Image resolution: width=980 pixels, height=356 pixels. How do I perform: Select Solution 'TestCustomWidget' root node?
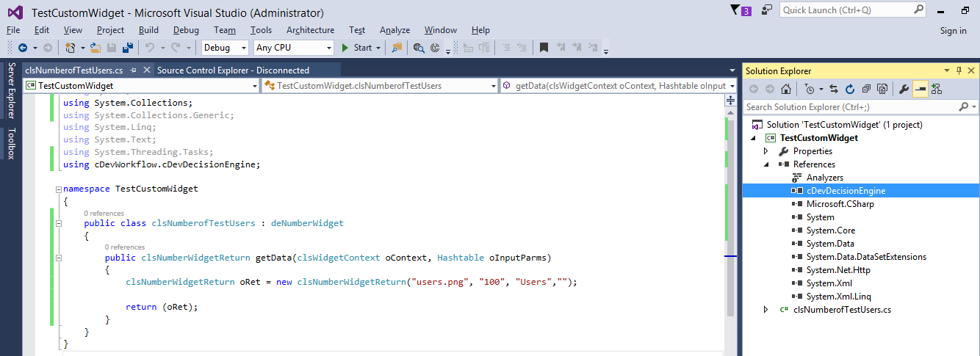point(843,125)
